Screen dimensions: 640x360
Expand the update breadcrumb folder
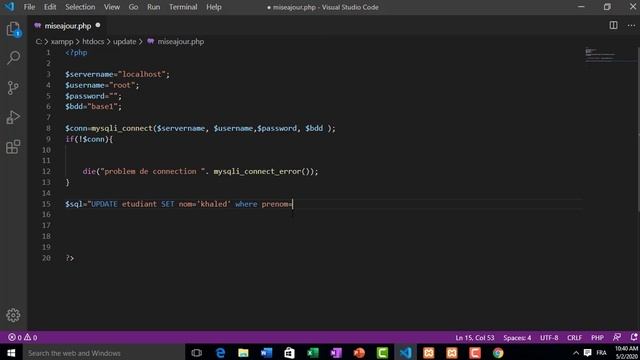click(x=124, y=42)
